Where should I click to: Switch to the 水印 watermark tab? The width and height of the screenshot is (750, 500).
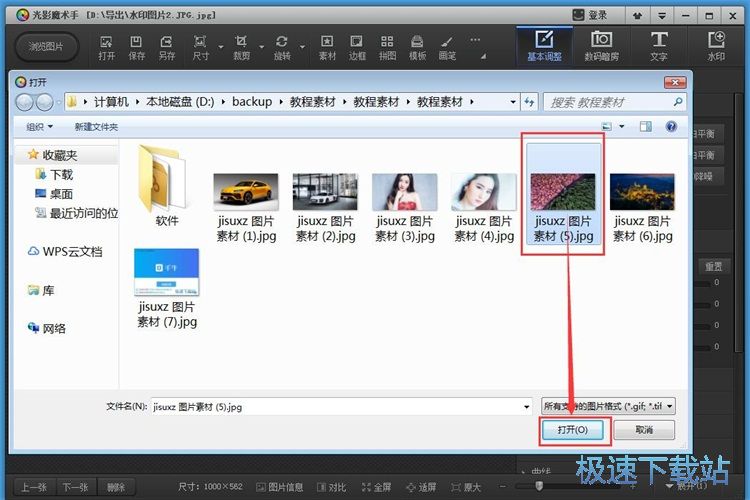click(716, 46)
